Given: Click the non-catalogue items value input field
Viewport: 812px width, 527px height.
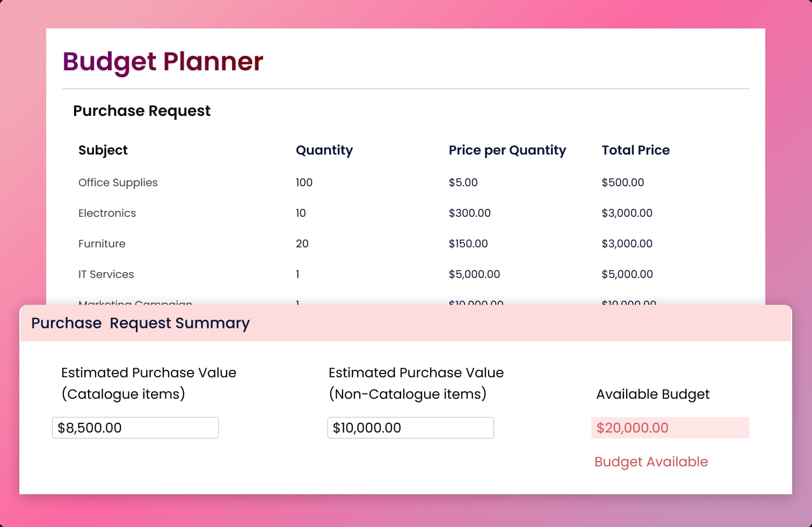Looking at the screenshot, I should [x=410, y=428].
